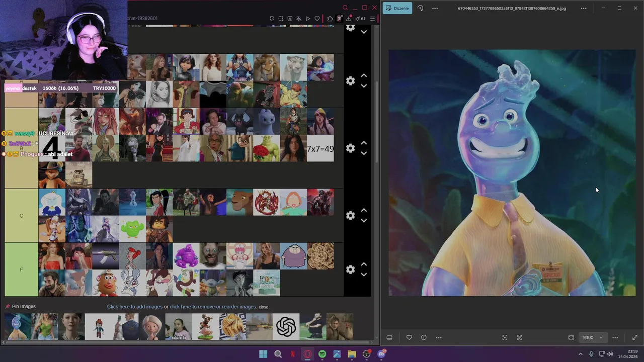Click the heart bookmark icon in browser toolbar
The image size is (644, 362).
point(317,19)
